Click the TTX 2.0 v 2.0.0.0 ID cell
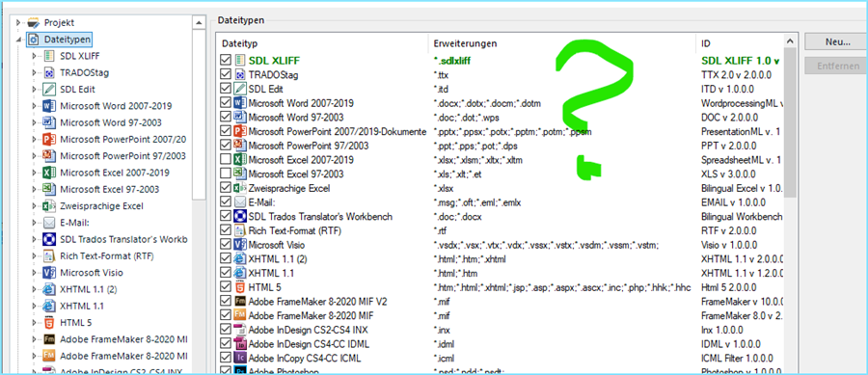868x375 pixels. tap(736, 74)
